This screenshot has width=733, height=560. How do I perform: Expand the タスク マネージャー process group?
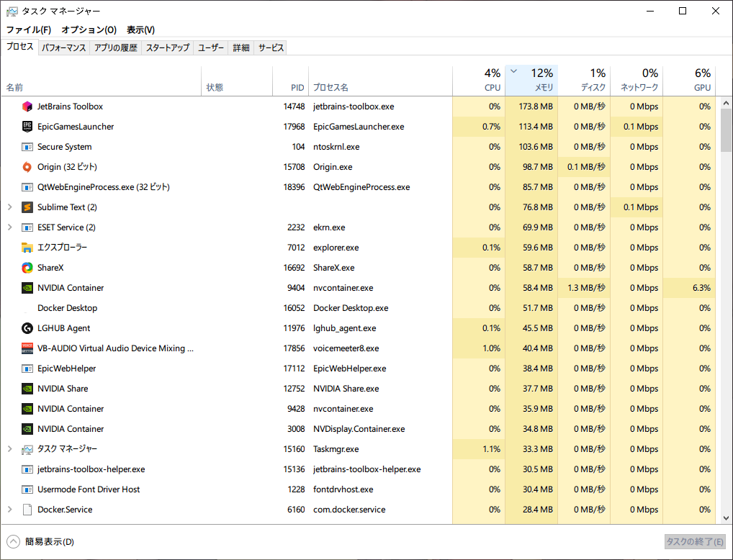[10, 448]
